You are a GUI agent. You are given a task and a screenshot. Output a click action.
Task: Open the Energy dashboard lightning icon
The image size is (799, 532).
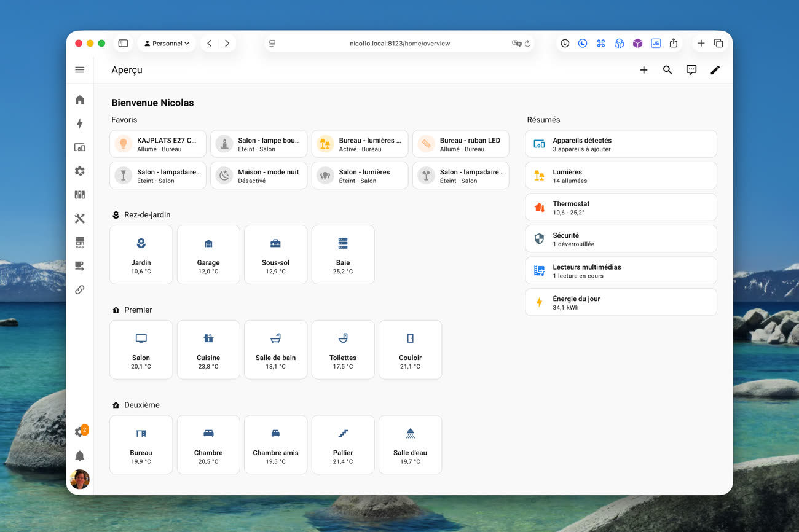[x=79, y=123]
